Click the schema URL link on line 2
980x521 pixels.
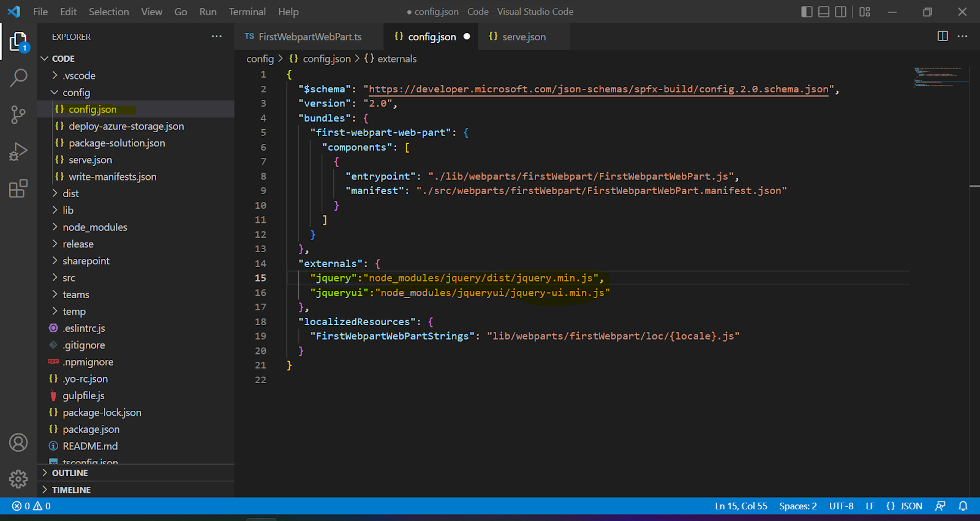(x=598, y=89)
